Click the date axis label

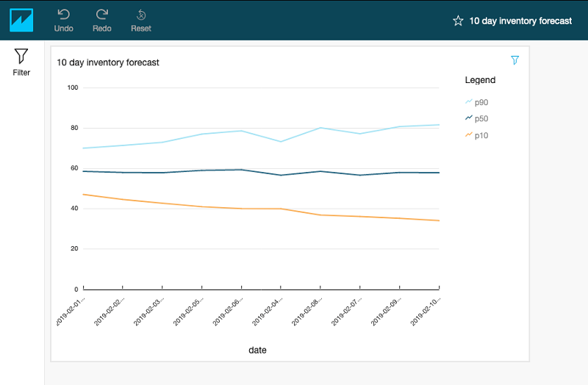click(258, 350)
